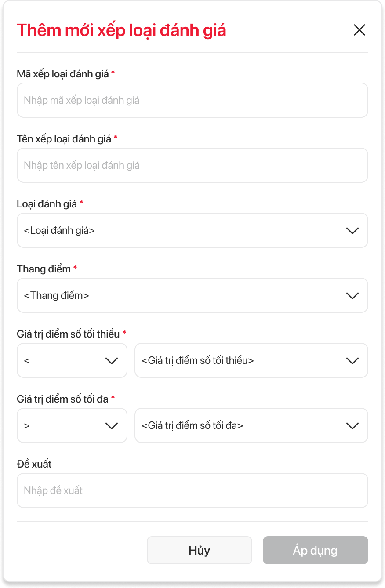The image size is (385, 588).
Task: Click the dialog title Thêm mới xếp loại đánh giá
Action: coord(121,30)
